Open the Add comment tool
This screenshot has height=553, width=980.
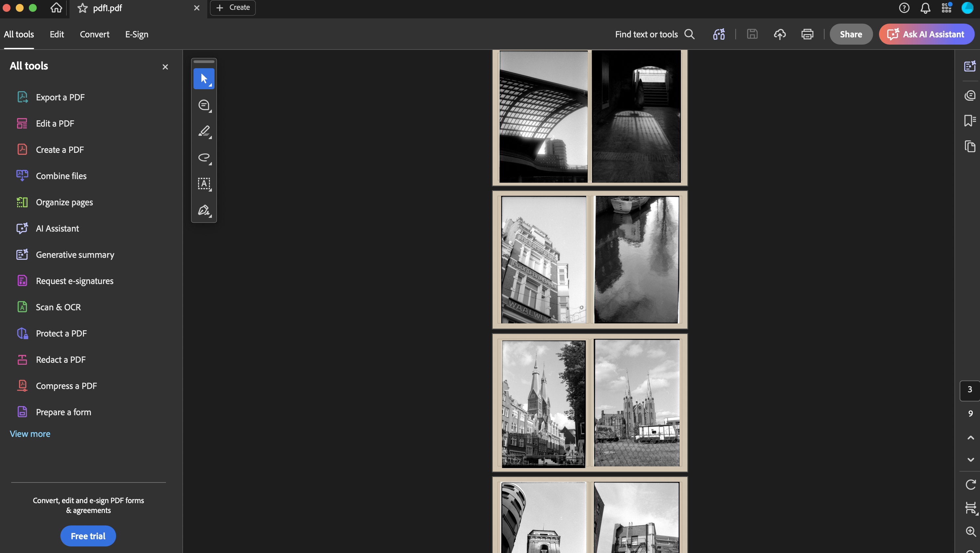pos(204,105)
